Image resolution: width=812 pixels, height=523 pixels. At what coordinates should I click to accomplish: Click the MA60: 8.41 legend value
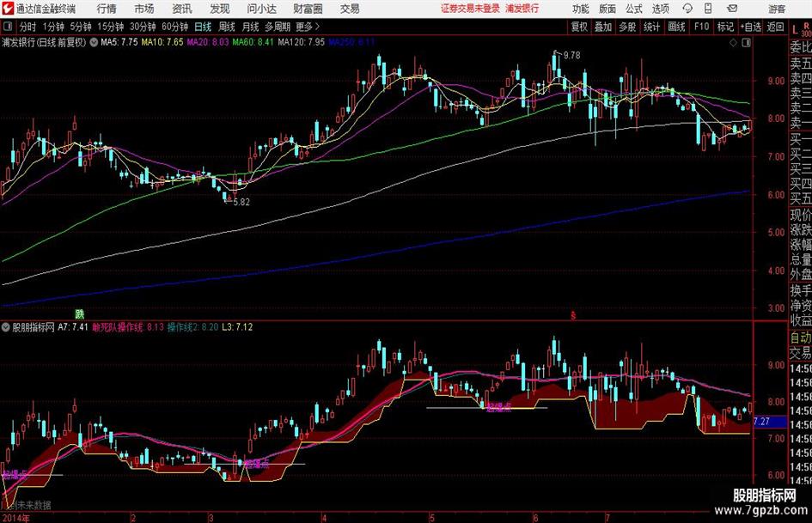point(253,42)
